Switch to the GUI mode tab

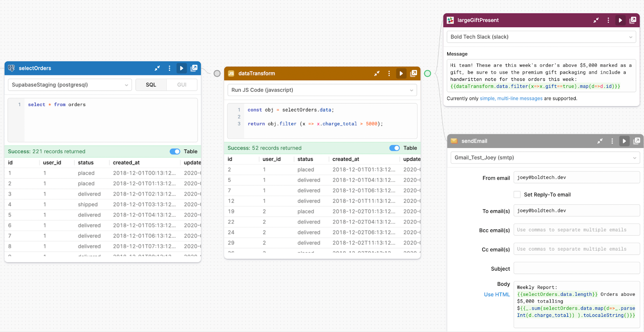point(182,85)
